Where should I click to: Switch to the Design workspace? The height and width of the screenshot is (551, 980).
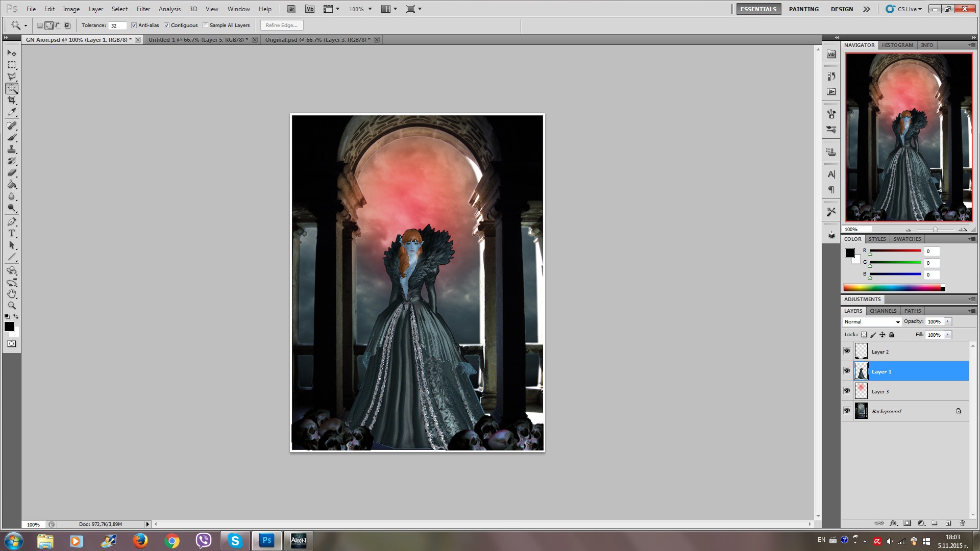[x=842, y=9]
